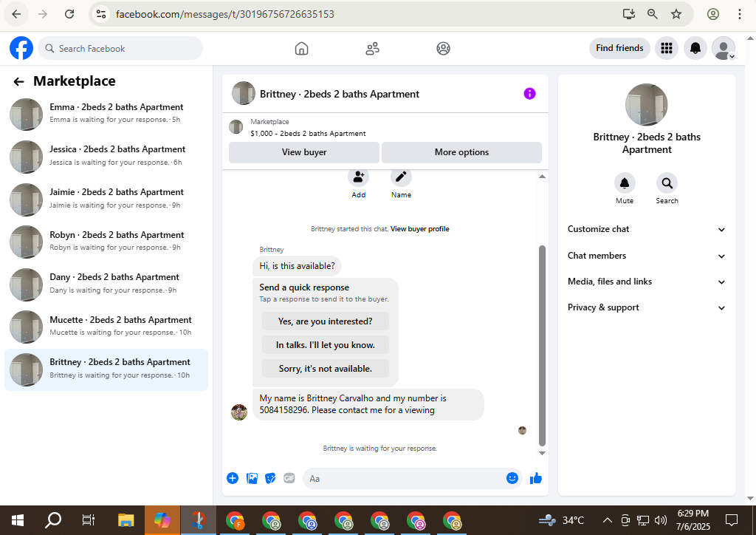756x535 pixels.
Task: Send quick reply 'Yes, are you interested?'
Action: [326, 321]
